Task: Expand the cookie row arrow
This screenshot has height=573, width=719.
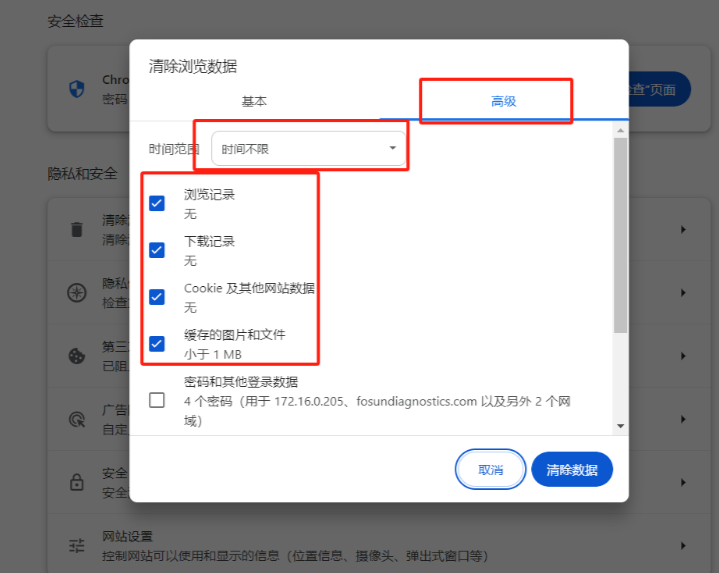Action: pos(683,356)
